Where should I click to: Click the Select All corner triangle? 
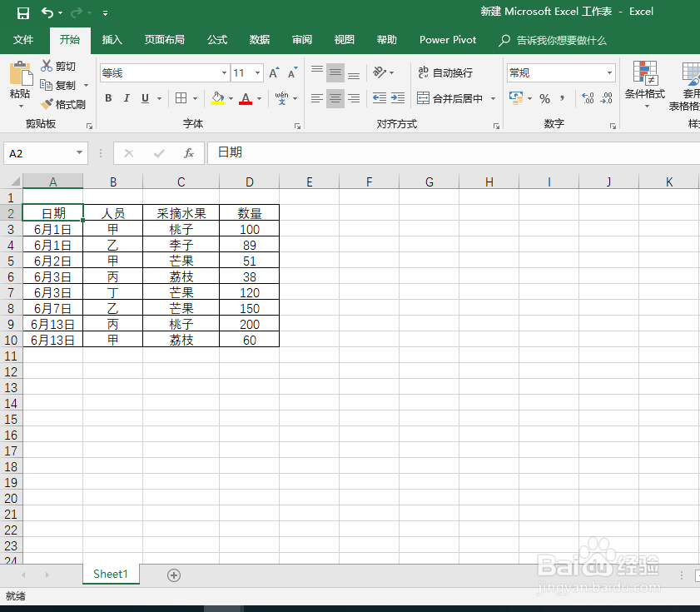[x=15, y=182]
